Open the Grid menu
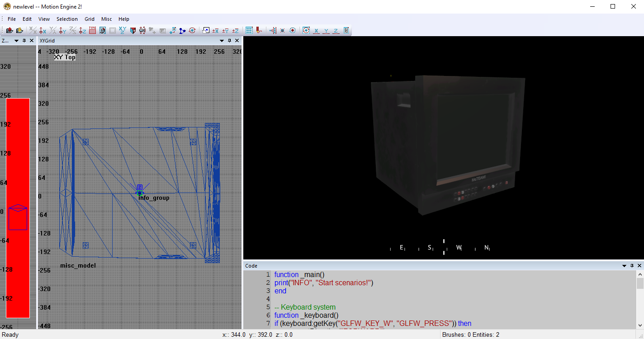The height and width of the screenshot is (339, 644). point(90,19)
